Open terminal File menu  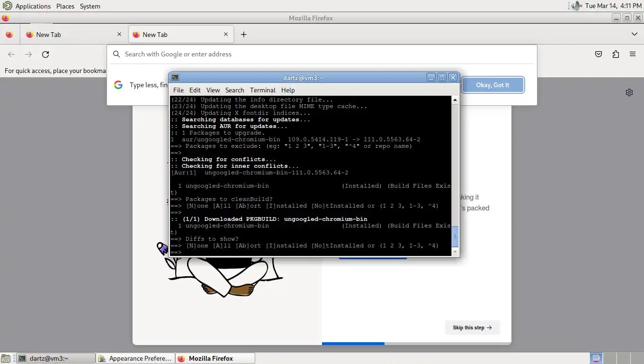pyautogui.click(x=179, y=90)
